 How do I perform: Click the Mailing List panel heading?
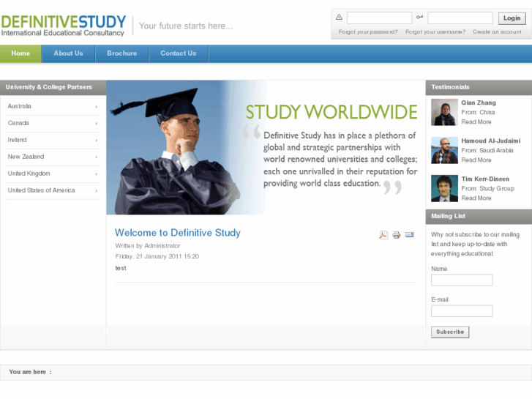point(479,216)
